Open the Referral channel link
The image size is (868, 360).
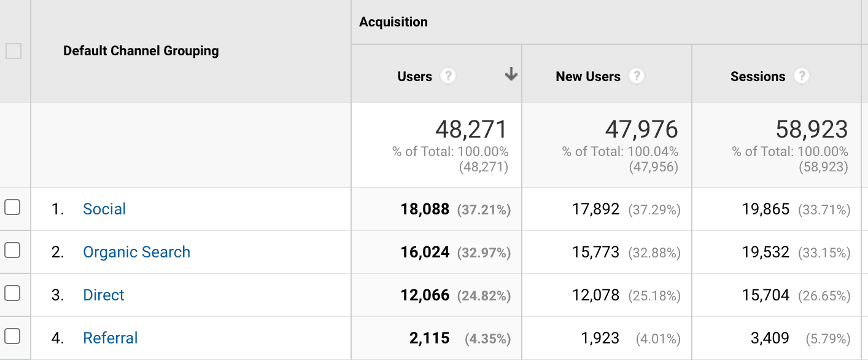[x=110, y=338]
